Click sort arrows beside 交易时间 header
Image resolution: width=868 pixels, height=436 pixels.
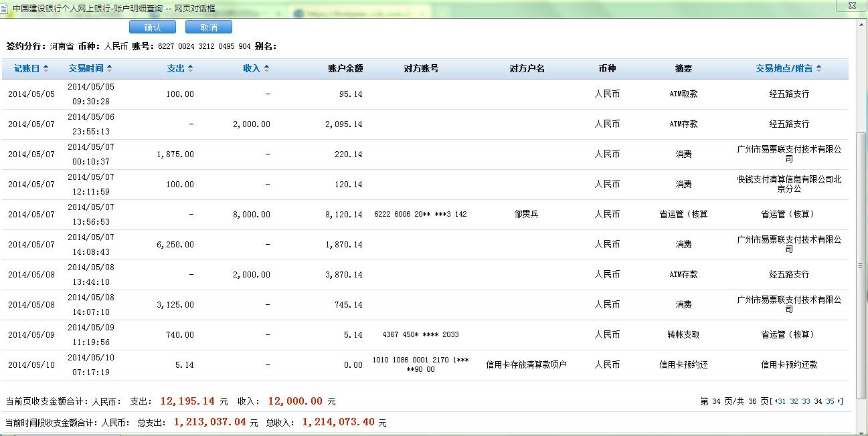[110, 69]
